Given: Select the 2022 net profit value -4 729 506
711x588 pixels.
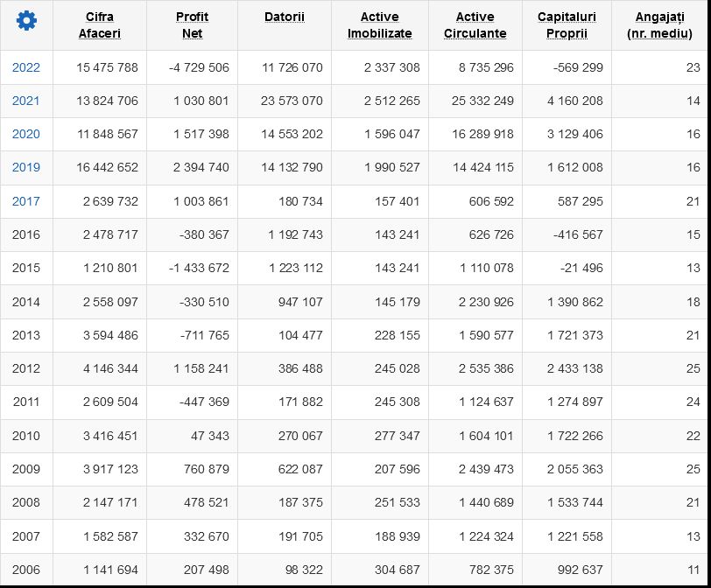Looking at the screenshot, I should coord(199,67).
